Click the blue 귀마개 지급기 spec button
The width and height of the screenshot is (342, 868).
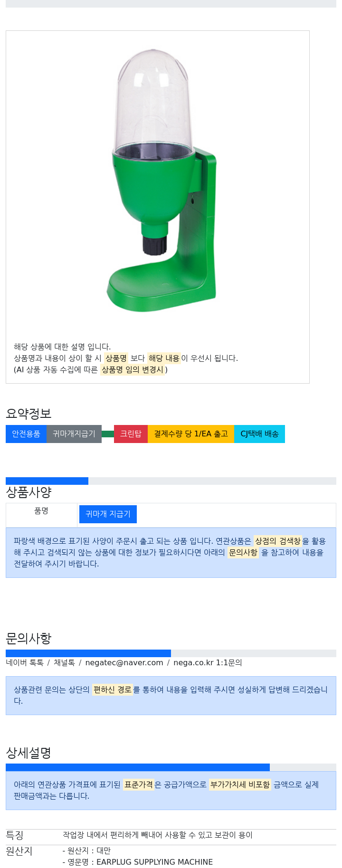[x=108, y=514]
